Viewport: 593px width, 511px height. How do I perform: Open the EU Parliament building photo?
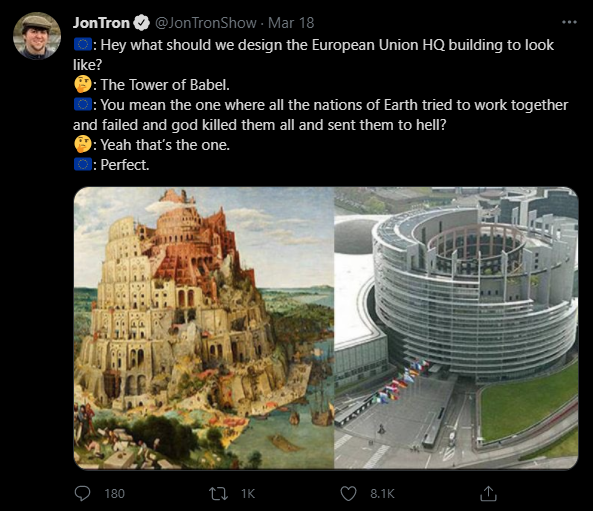pyautogui.click(x=456, y=328)
